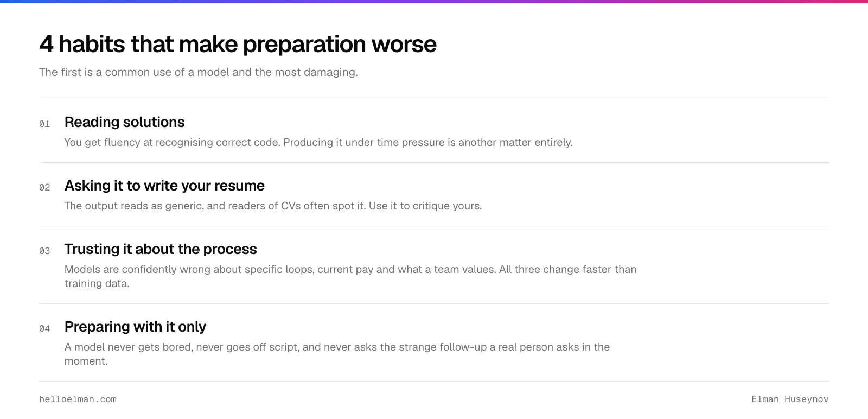
Task: Click the number marker 03
Action: click(44, 251)
